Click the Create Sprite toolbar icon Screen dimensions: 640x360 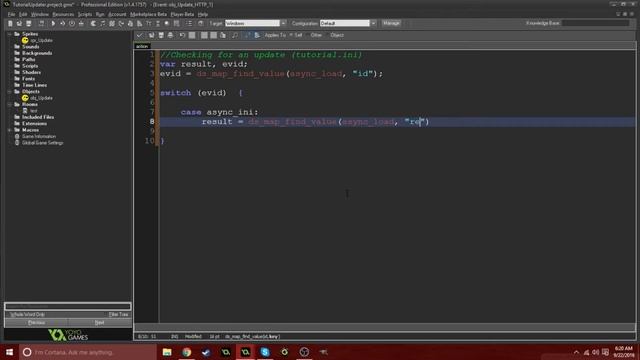click(x=93, y=23)
